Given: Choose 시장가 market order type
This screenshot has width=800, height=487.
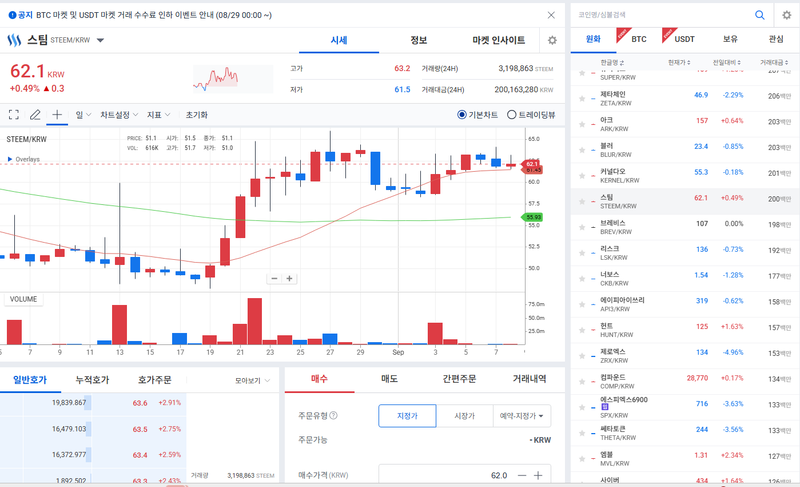Looking at the screenshot, I should 464,416.
